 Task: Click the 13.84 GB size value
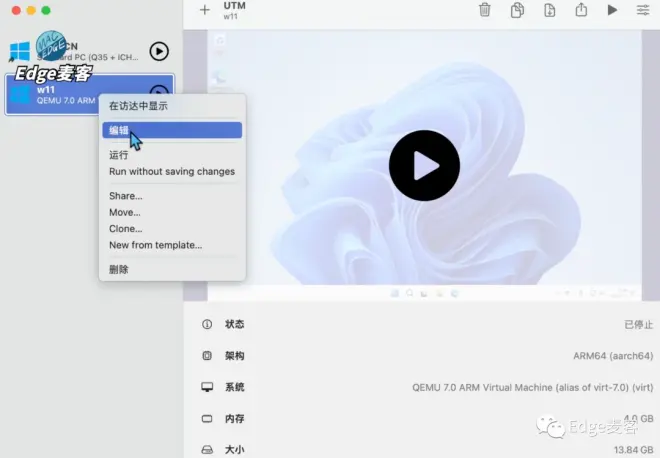coord(633,450)
